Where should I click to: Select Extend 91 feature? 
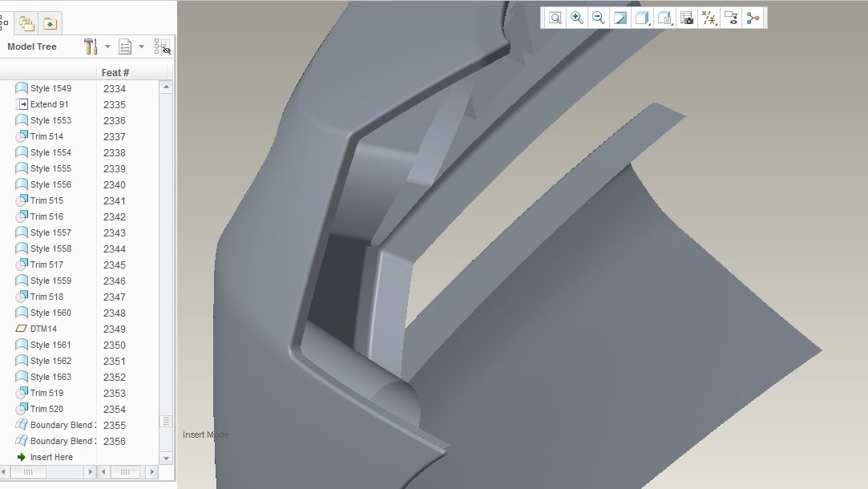tap(49, 104)
